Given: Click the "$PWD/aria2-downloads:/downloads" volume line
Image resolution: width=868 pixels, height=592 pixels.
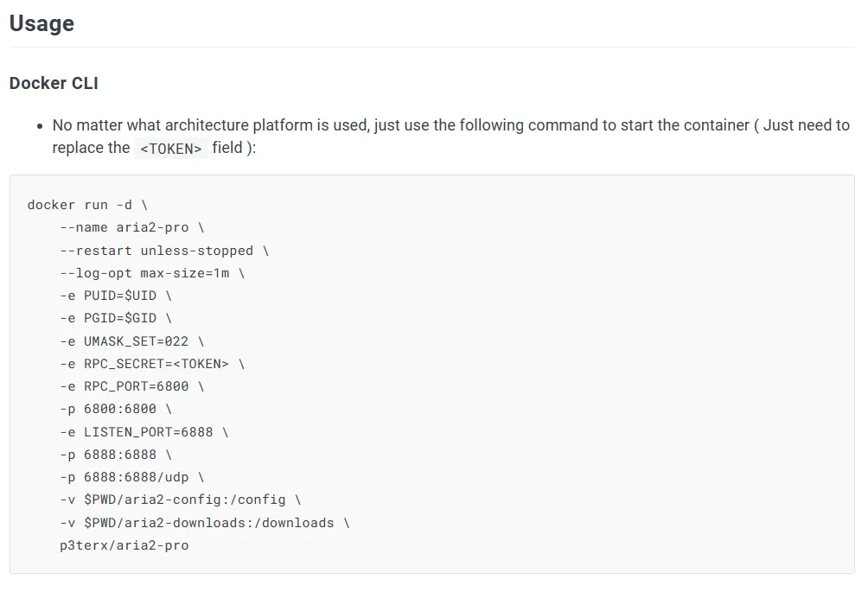Looking at the screenshot, I should [204, 522].
